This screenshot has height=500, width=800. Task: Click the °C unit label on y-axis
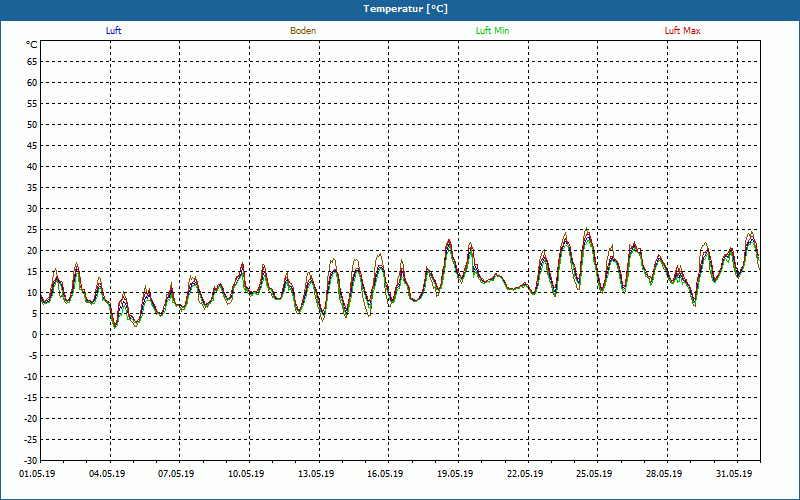pos(32,45)
